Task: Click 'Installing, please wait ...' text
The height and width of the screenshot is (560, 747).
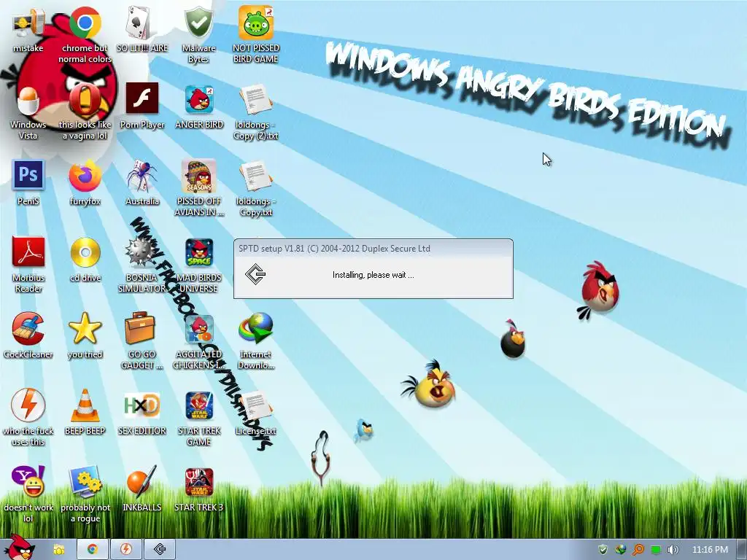Action: pyautogui.click(x=373, y=275)
